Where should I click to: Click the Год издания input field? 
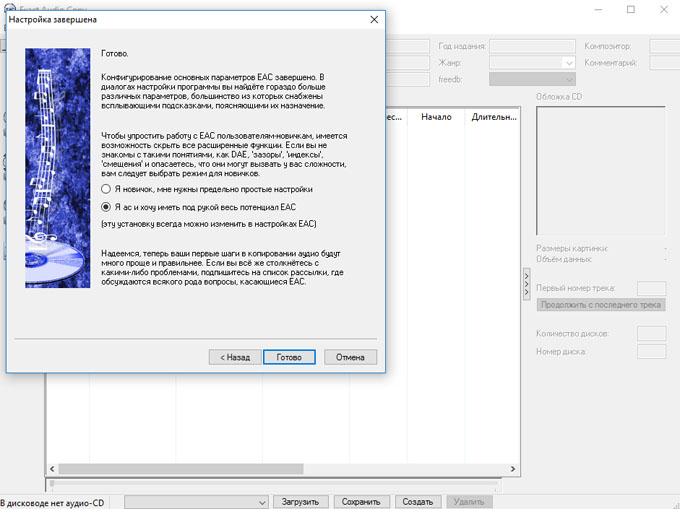point(530,45)
